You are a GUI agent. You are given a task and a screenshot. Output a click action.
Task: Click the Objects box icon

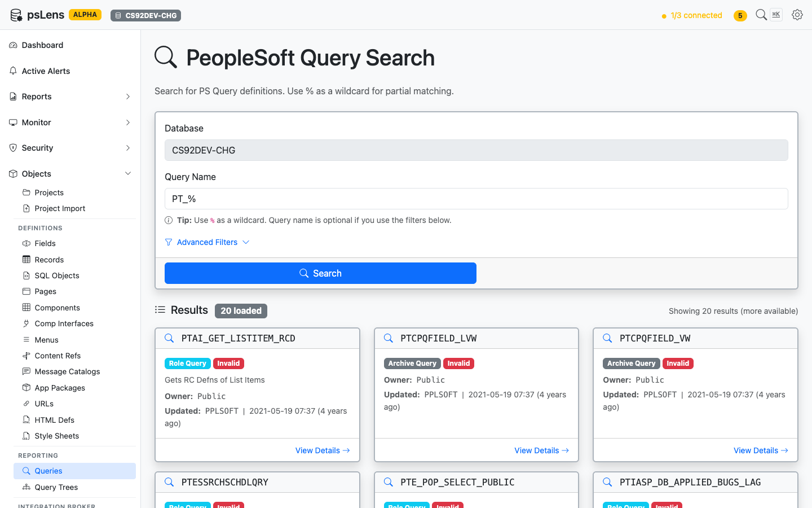click(x=13, y=174)
